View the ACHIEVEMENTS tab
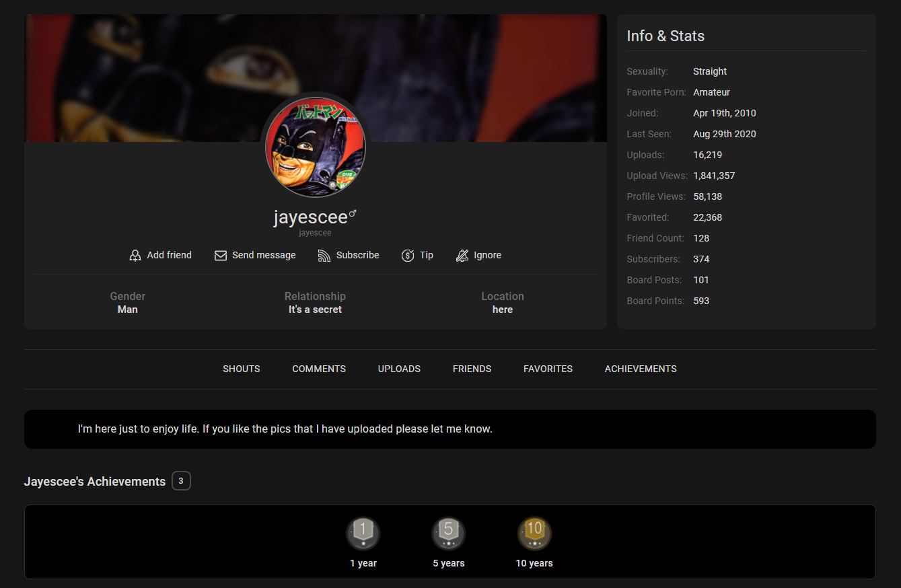This screenshot has width=901, height=588. pyautogui.click(x=641, y=369)
